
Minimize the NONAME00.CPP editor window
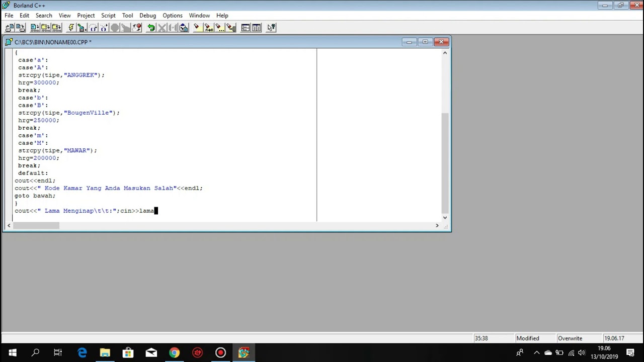click(409, 42)
